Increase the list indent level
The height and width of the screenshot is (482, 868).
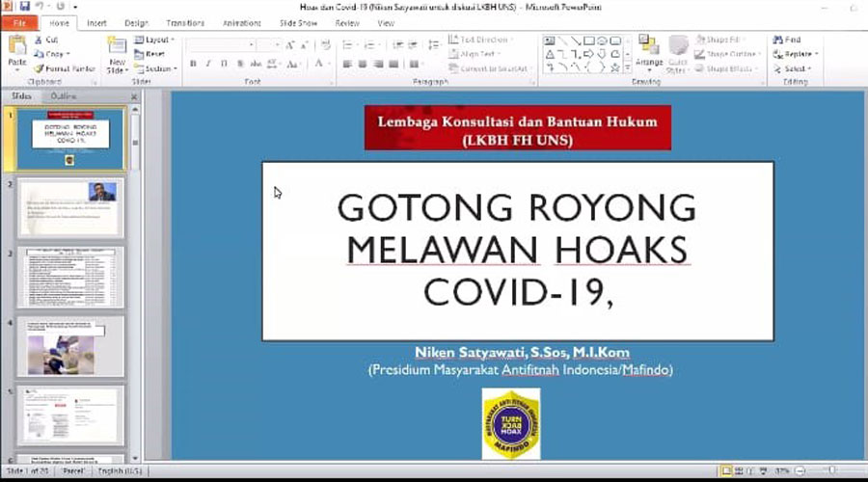click(x=413, y=44)
